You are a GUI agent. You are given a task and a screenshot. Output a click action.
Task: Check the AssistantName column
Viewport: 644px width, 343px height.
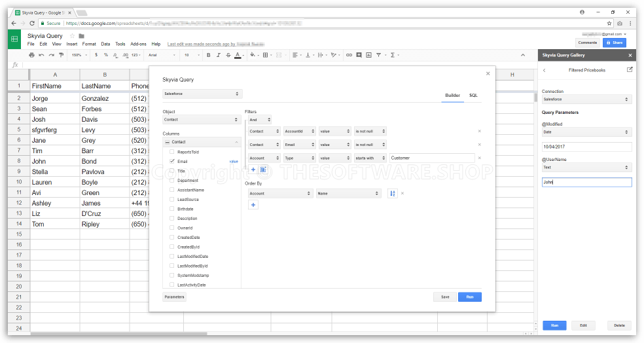pyautogui.click(x=172, y=190)
